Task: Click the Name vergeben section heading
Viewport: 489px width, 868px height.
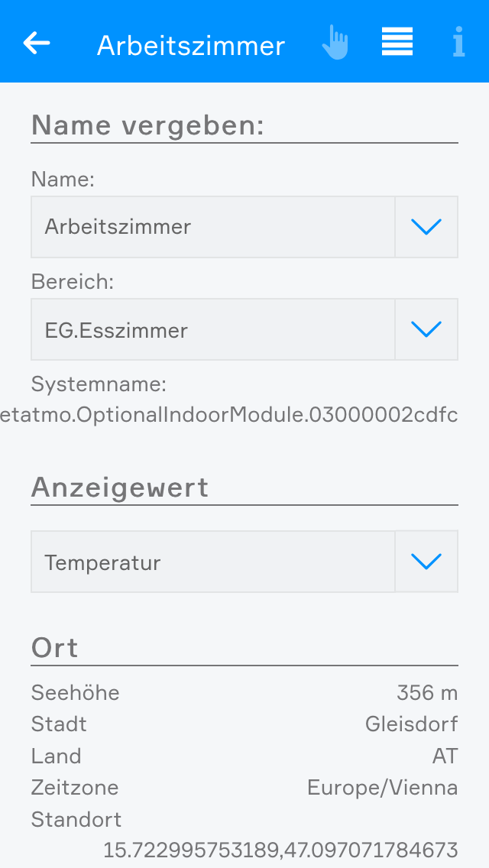Action: coord(147,125)
